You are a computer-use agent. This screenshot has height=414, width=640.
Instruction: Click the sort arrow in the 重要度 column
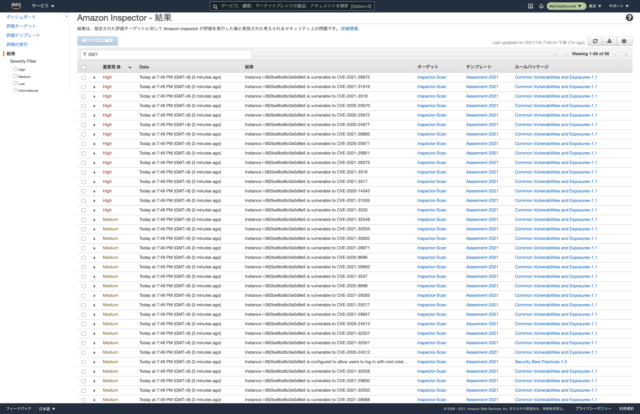(130, 67)
